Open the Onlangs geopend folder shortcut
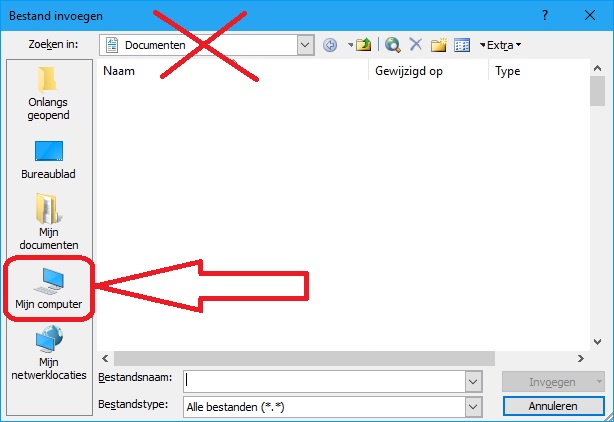This screenshot has width=614, height=422. pos(48,94)
